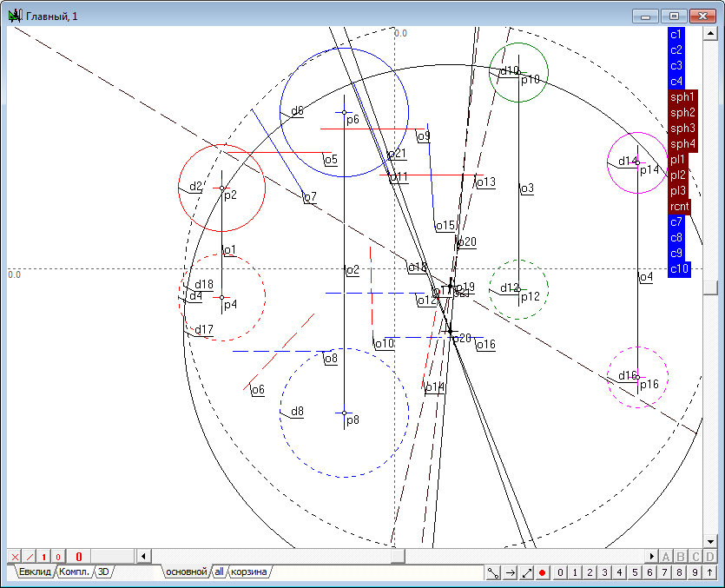Select sph2 in the object list
Image resolution: width=725 pixels, height=588 pixels.
click(682, 113)
